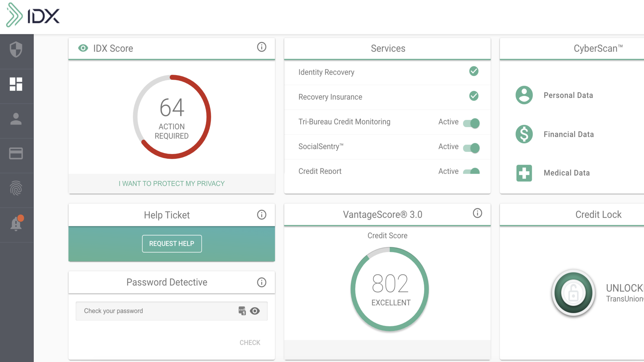The width and height of the screenshot is (644, 362).
Task: Select Medical Data label
Action: [x=567, y=173]
